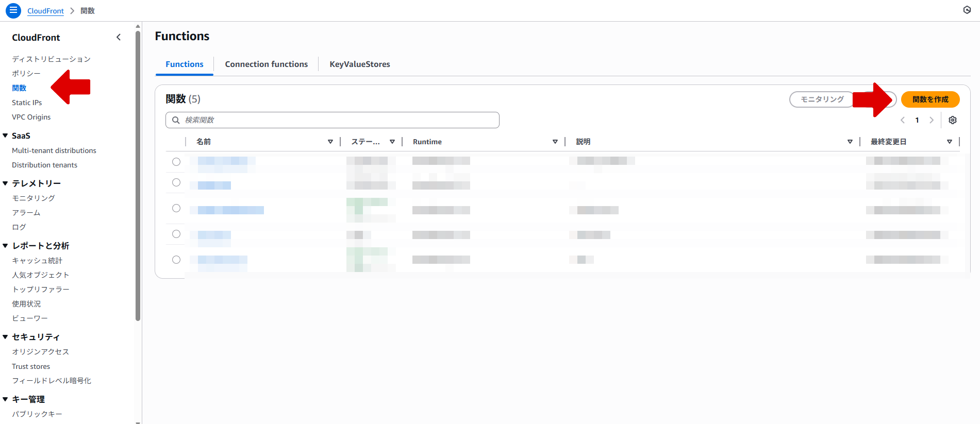Screen dimensions: 980x424
Task: Collapse the テレメトリー sidebar section
Action: 5,183
